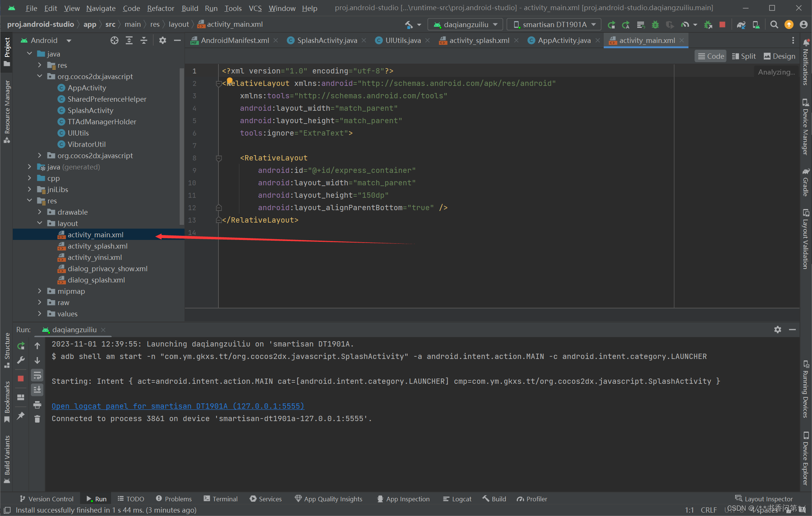Open the Refactor menu
This screenshot has height=516, width=812.
click(160, 8)
